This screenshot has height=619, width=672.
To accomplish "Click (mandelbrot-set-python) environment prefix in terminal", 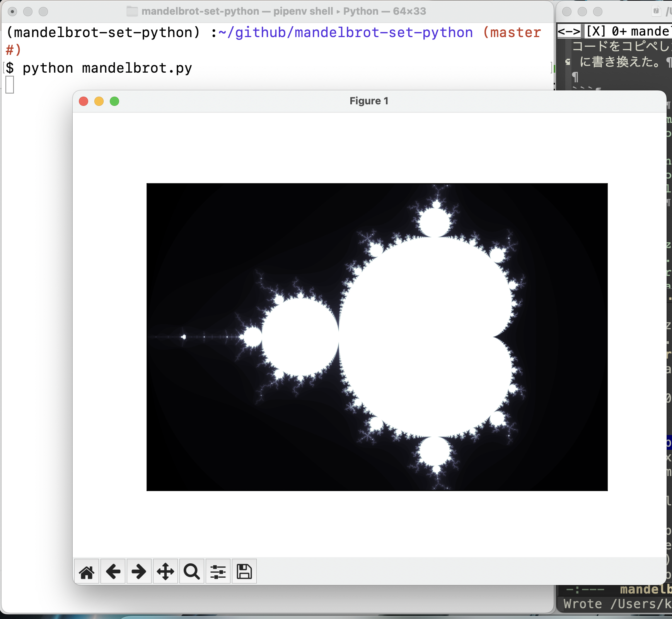I will [103, 32].
